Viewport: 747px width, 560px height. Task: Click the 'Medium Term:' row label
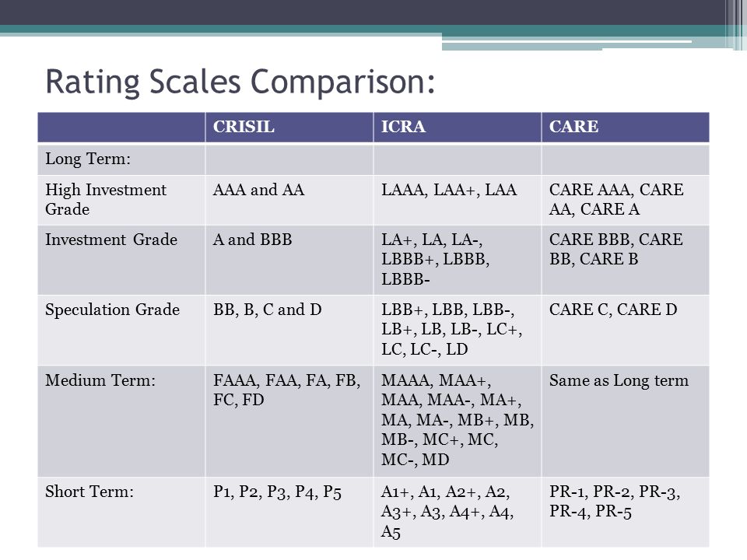click(x=100, y=380)
